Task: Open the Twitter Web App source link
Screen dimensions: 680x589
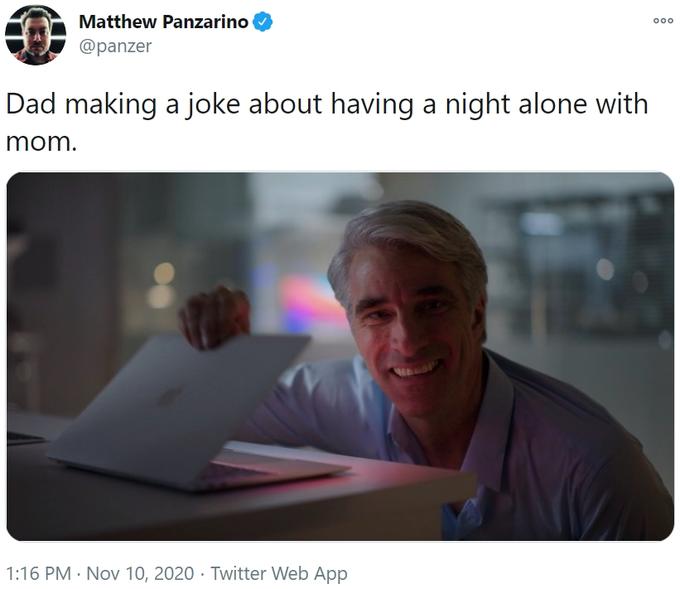Action: (x=279, y=574)
